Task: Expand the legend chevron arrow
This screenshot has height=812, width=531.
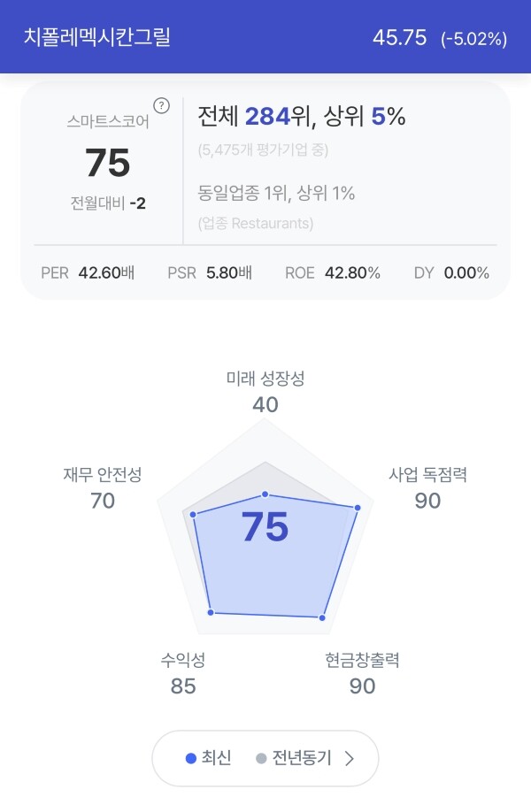Action: (350, 758)
